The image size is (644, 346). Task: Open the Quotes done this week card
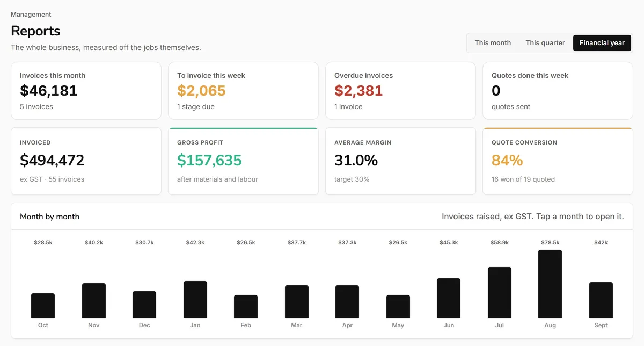pyautogui.click(x=558, y=91)
